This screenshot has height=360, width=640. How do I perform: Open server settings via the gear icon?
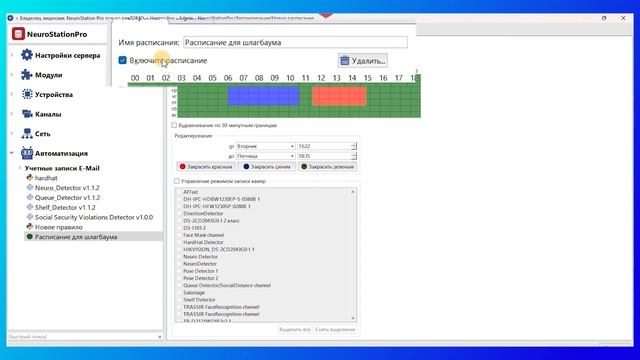point(27,55)
